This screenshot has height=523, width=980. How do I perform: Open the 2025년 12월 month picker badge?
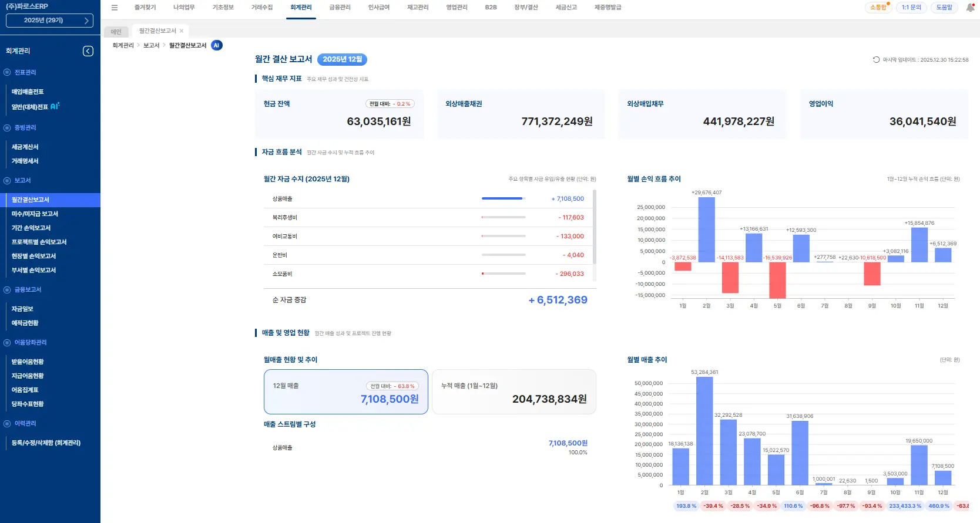coord(342,59)
